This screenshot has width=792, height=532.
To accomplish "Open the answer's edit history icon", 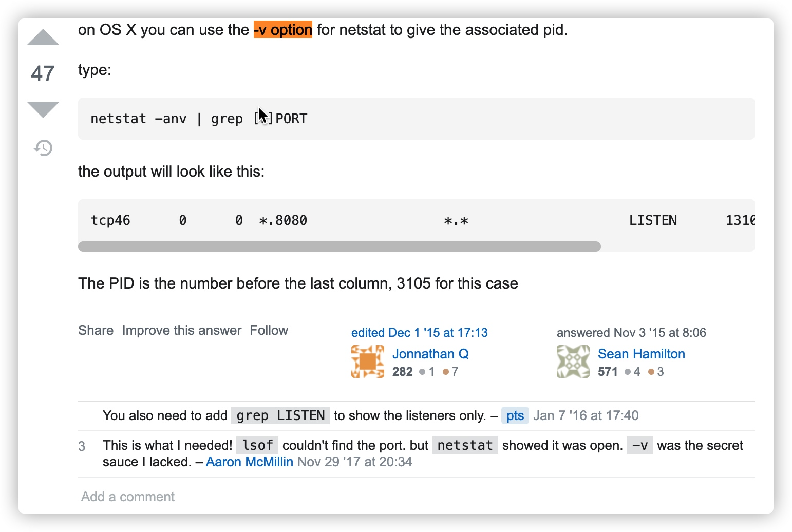I will coord(43,148).
